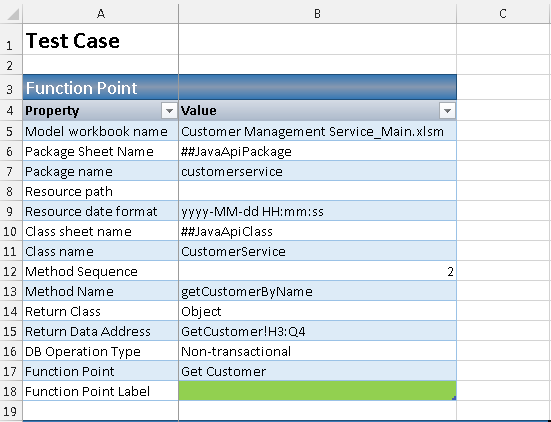Select the Test Case title cell
The image size is (551, 422).
pos(101,39)
